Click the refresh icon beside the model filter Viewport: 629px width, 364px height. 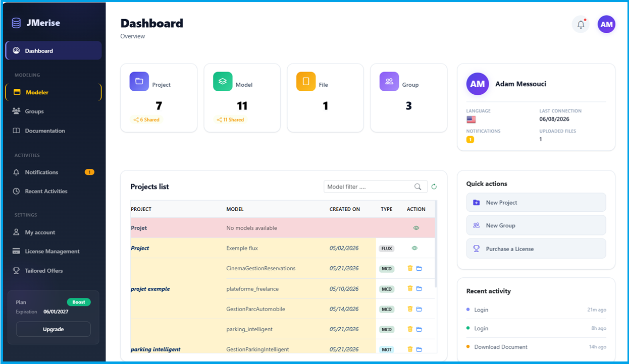tap(434, 187)
